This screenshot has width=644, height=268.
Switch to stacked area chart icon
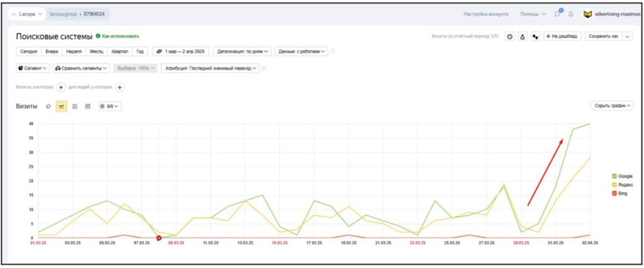pyautogui.click(x=75, y=106)
